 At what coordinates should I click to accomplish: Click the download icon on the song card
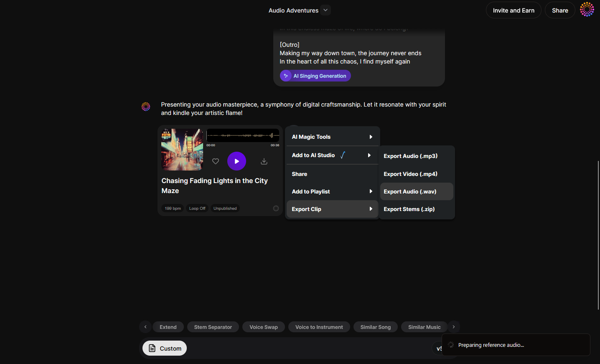click(264, 161)
